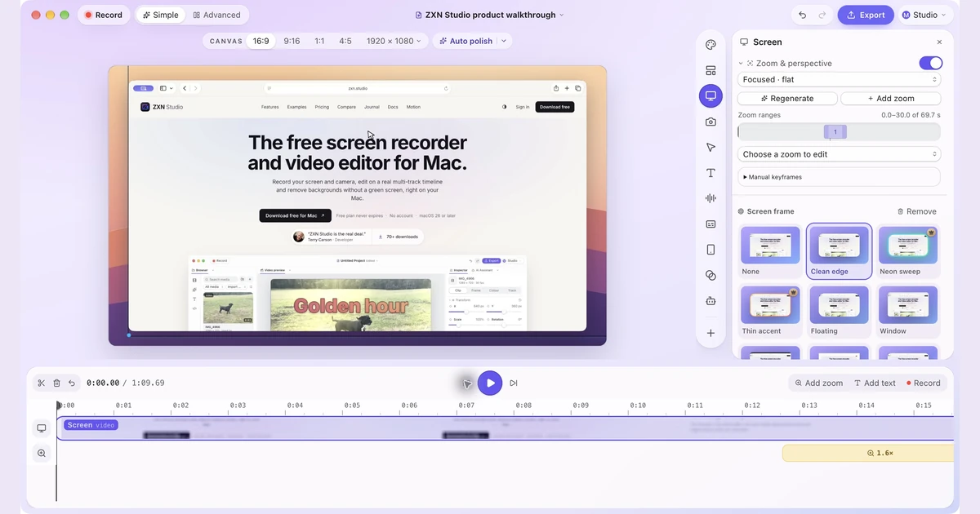Open the audio waveform panel

click(710, 198)
